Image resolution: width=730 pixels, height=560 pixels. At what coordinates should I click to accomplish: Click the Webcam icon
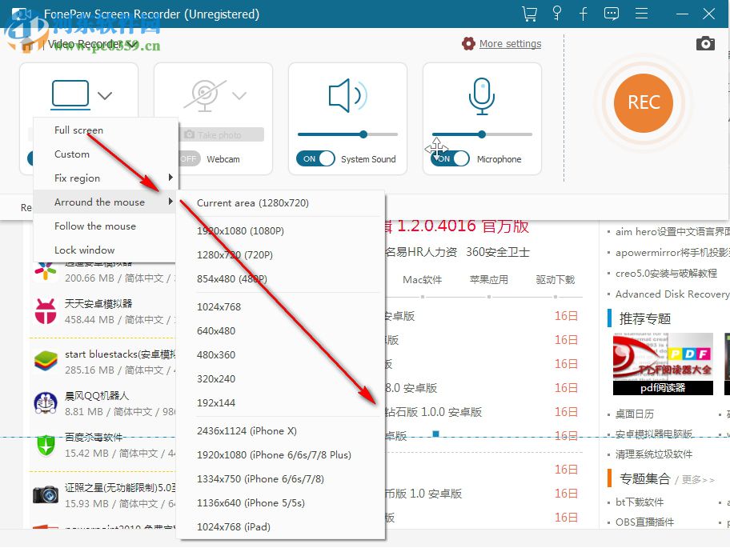point(207,91)
